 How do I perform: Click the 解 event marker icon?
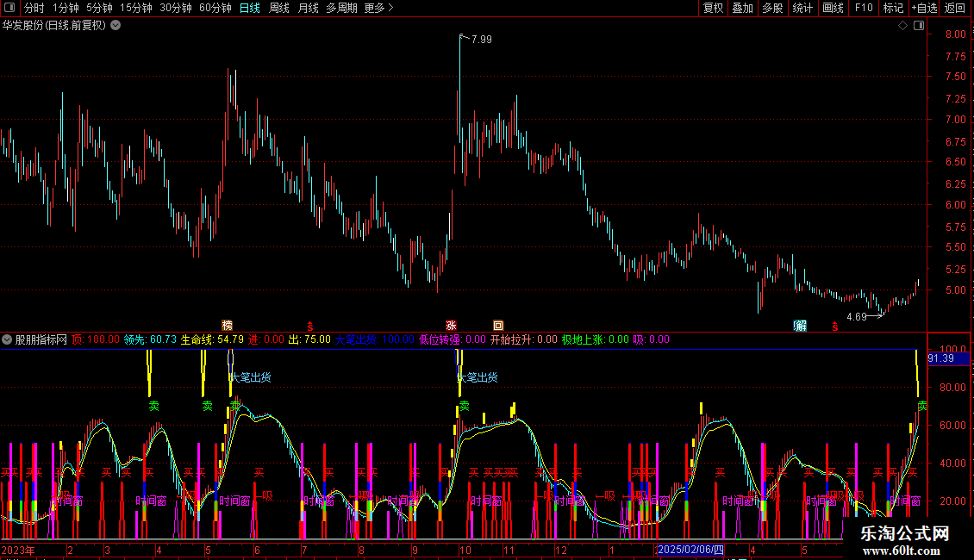[800, 326]
